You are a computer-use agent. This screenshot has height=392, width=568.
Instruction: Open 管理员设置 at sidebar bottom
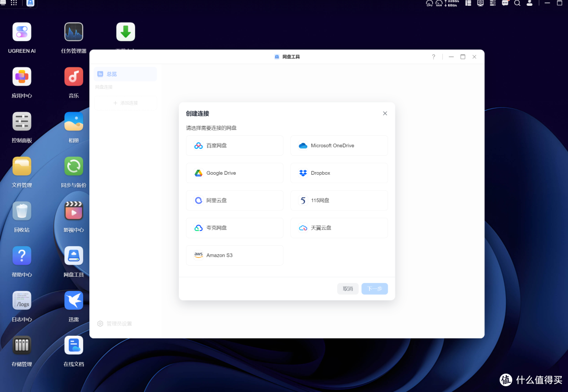(x=115, y=324)
